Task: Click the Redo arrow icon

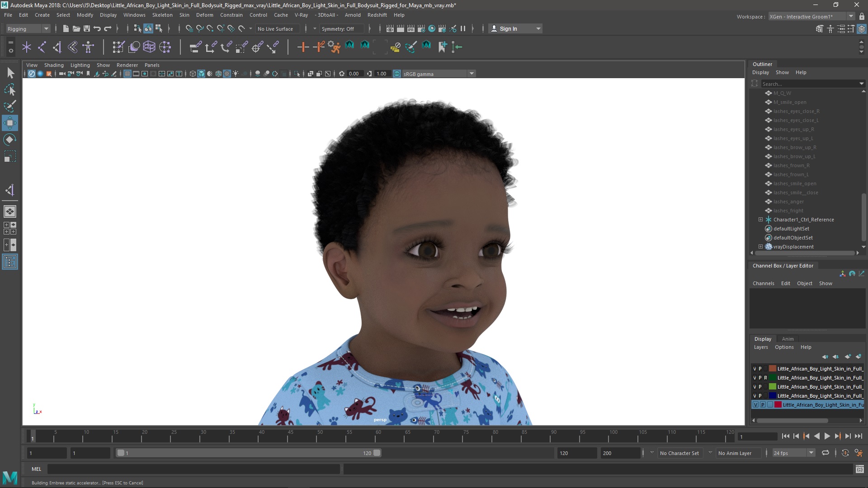Action: coord(108,28)
